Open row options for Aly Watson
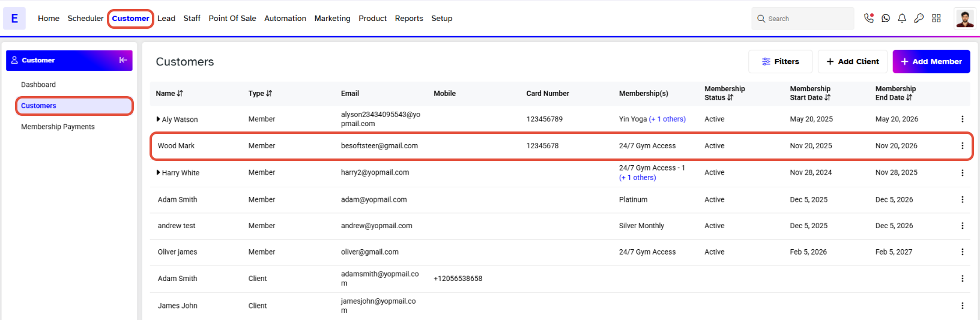This screenshot has width=980, height=320. tap(962, 119)
